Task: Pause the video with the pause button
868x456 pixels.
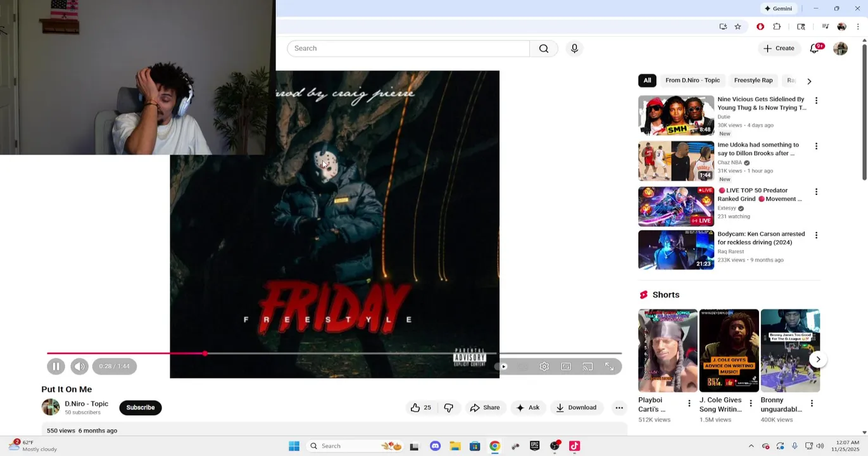Action: tap(56, 366)
